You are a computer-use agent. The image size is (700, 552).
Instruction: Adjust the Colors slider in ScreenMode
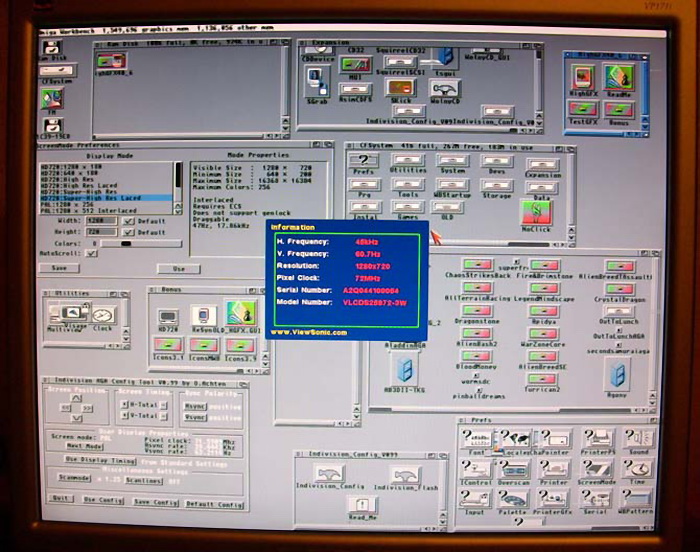coord(141,243)
